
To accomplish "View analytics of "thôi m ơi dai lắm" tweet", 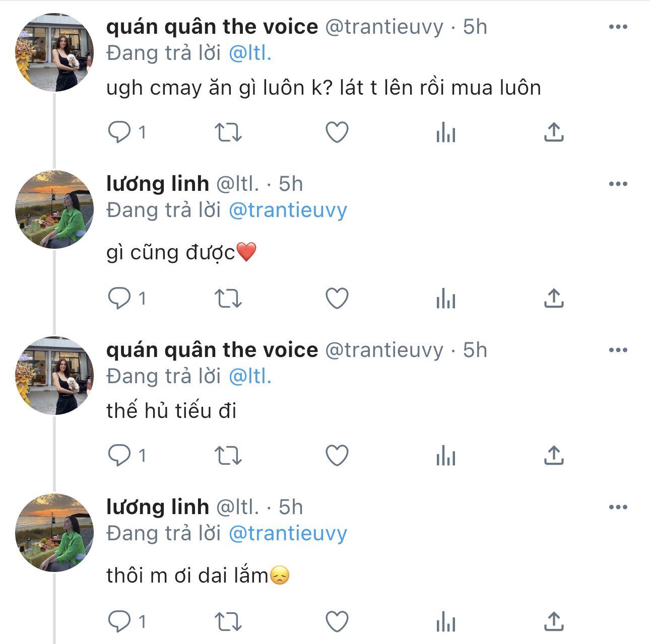I will coord(446,621).
